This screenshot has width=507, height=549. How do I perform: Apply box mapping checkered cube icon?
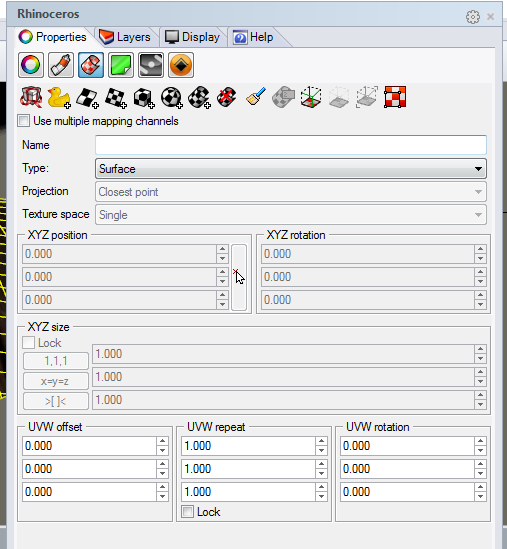point(143,97)
